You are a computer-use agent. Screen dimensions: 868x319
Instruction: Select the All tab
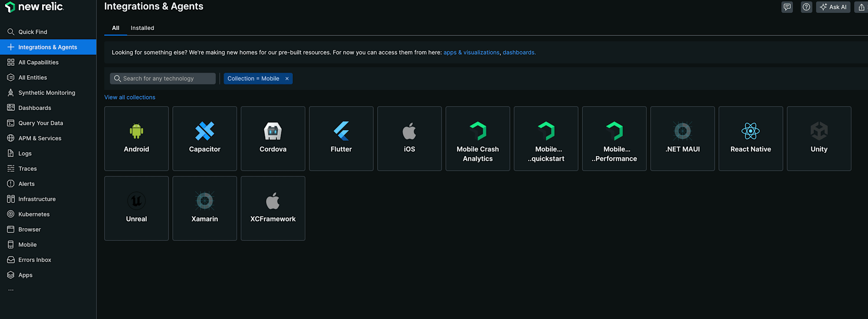pos(115,28)
